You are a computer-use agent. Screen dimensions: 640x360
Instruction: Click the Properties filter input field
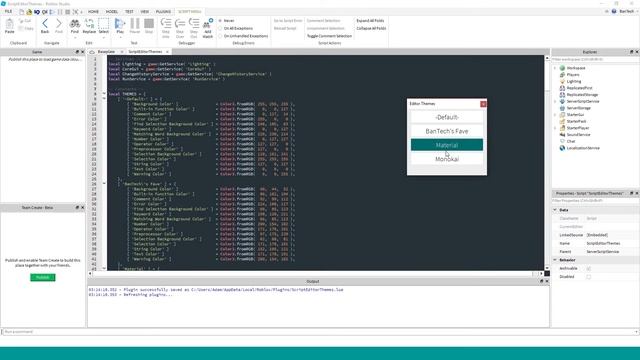coord(596,201)
